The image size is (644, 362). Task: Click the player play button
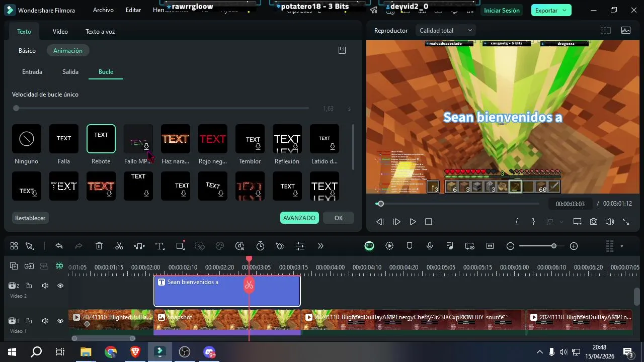coord(413,222)
